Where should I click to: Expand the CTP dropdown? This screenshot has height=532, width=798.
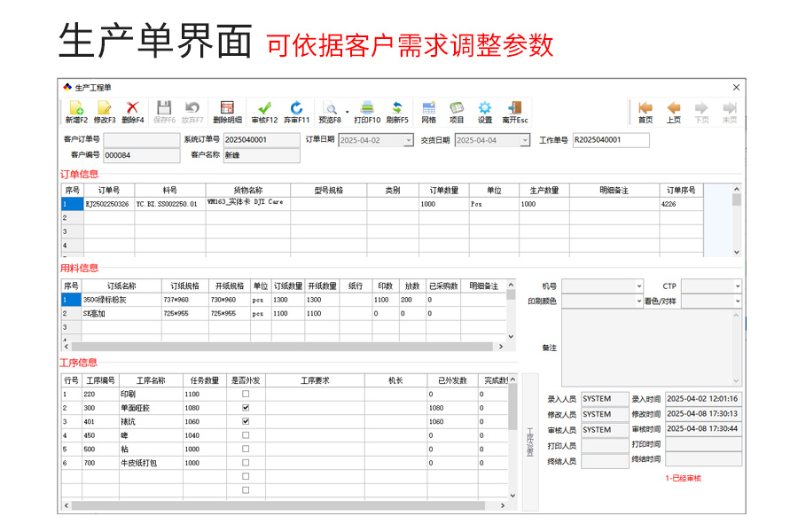(x=737, y=286)
